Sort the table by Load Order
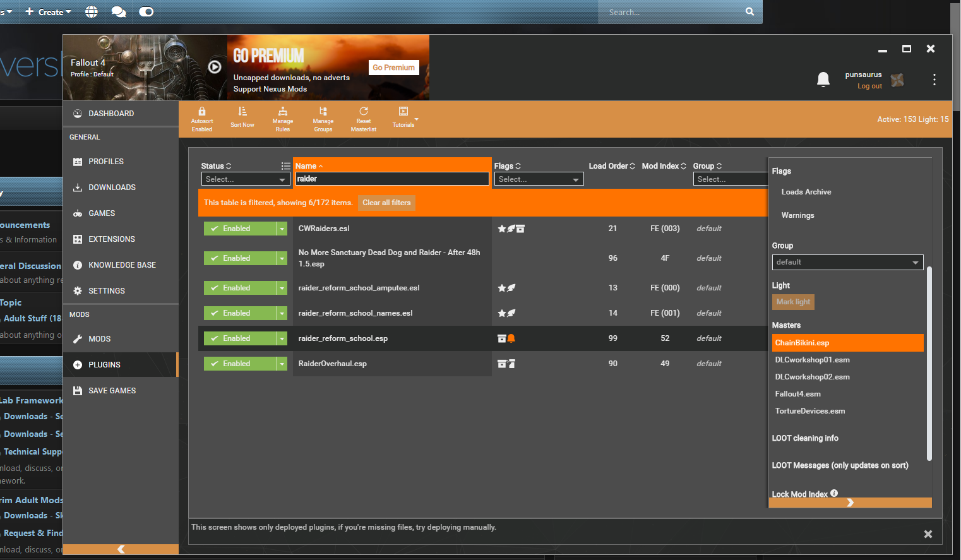Screen dimensions: 961x560 pyautogui.click(x=612, y=166)
